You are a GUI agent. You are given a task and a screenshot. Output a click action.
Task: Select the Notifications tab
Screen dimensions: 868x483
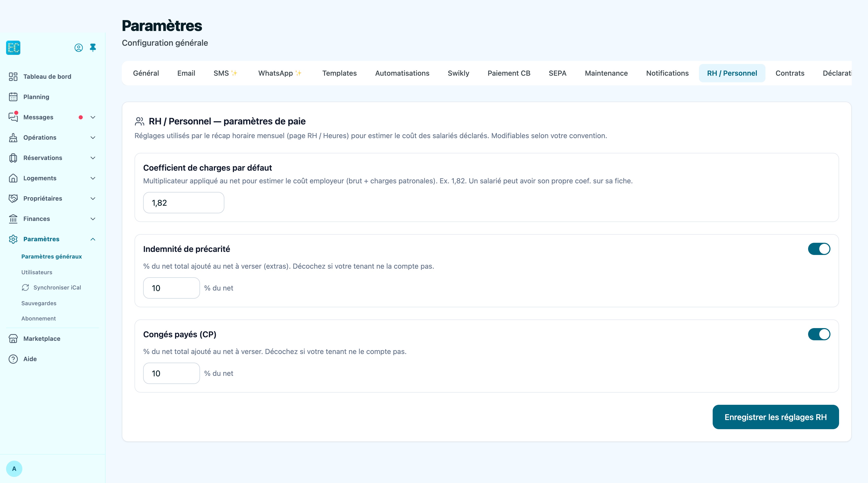(x=667, y=73)
